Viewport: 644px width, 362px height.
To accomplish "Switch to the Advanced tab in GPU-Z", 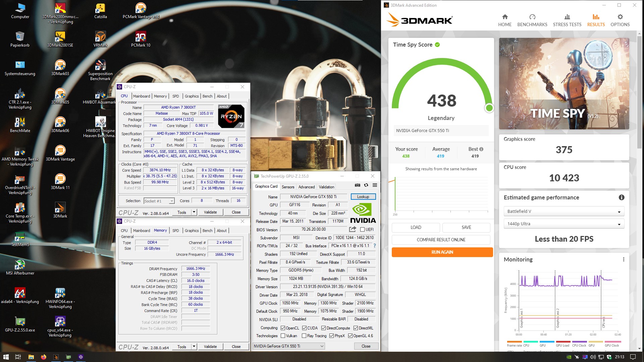I will point(307,187).
